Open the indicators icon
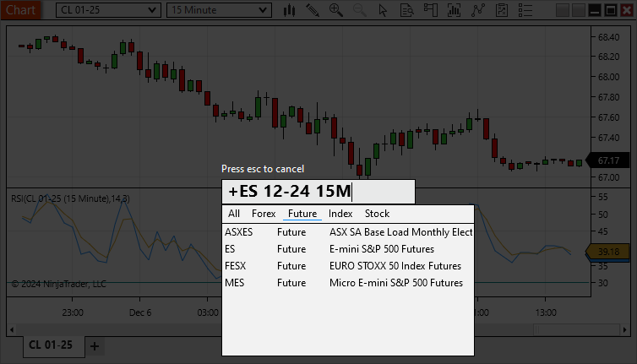This screenshot has height=364, width=637. pos(455,10)
